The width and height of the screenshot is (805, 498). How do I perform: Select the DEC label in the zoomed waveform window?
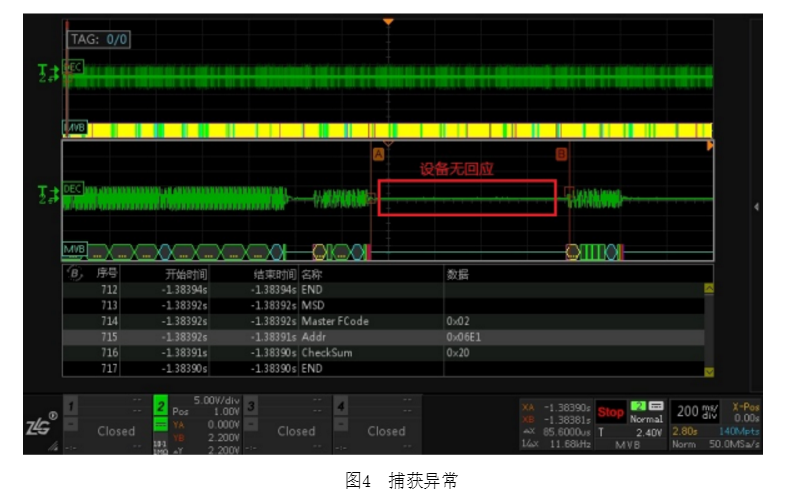click(73, 188)
